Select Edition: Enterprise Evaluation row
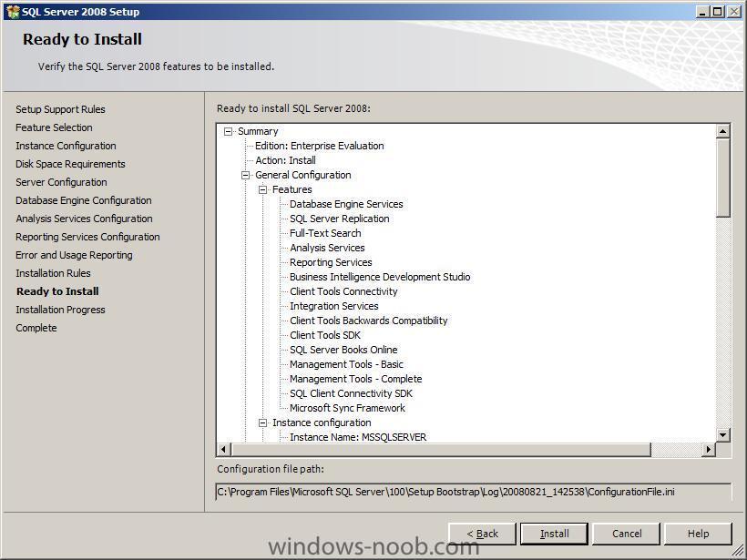This screenshot has height=560, width=747. [x=319, y=146]
